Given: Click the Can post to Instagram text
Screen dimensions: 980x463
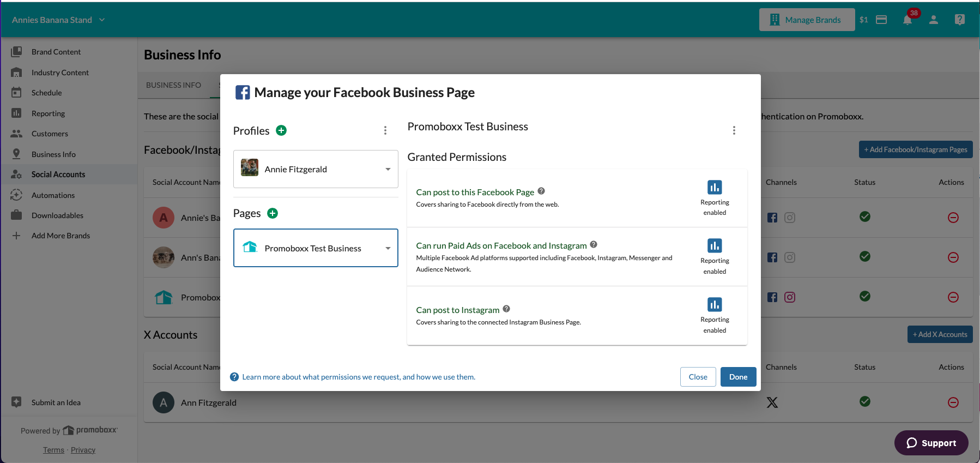Looking at the screenshot, I should pyautogui.click(x=457, y=310).
